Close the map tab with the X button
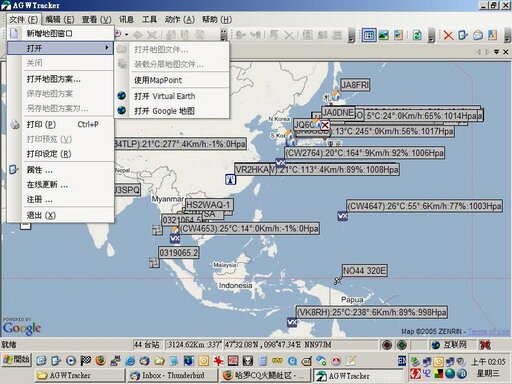This screenshot has width=512, height=384. coord(505,52)
